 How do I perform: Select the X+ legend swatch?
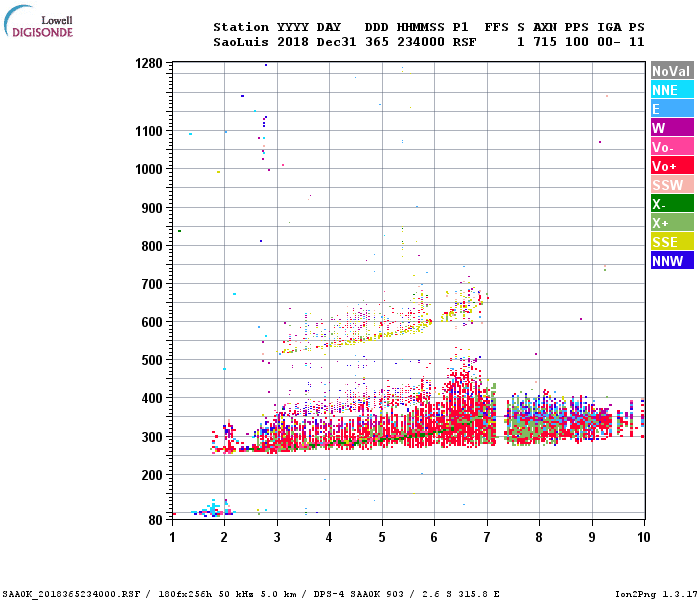click(x=672, y=222)
